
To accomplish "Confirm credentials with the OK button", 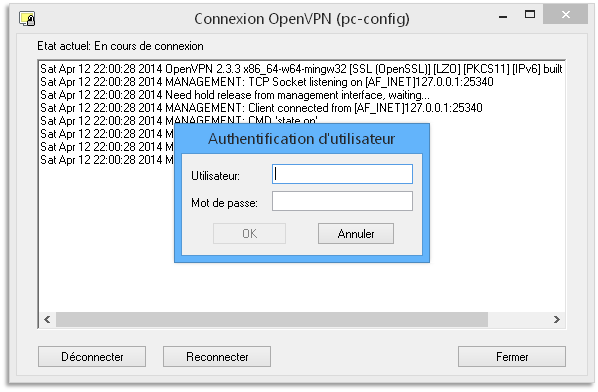I will tap(249, 233).
